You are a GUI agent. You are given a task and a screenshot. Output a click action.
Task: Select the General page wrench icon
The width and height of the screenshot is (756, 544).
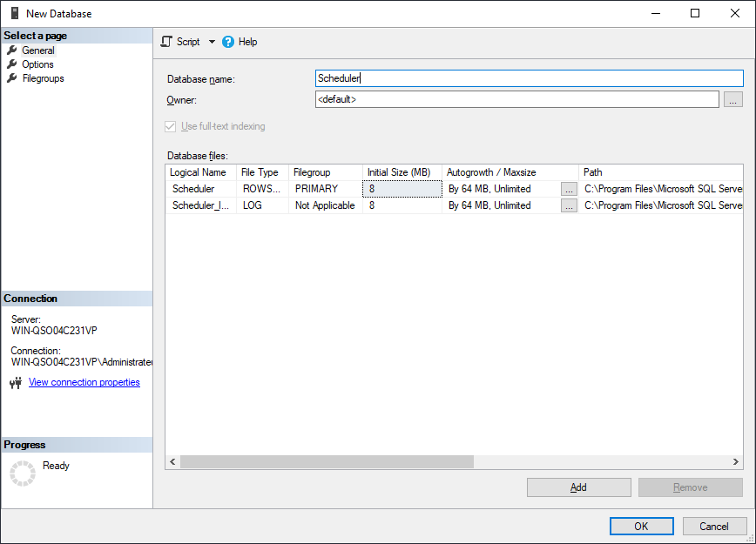pos(12,50)
